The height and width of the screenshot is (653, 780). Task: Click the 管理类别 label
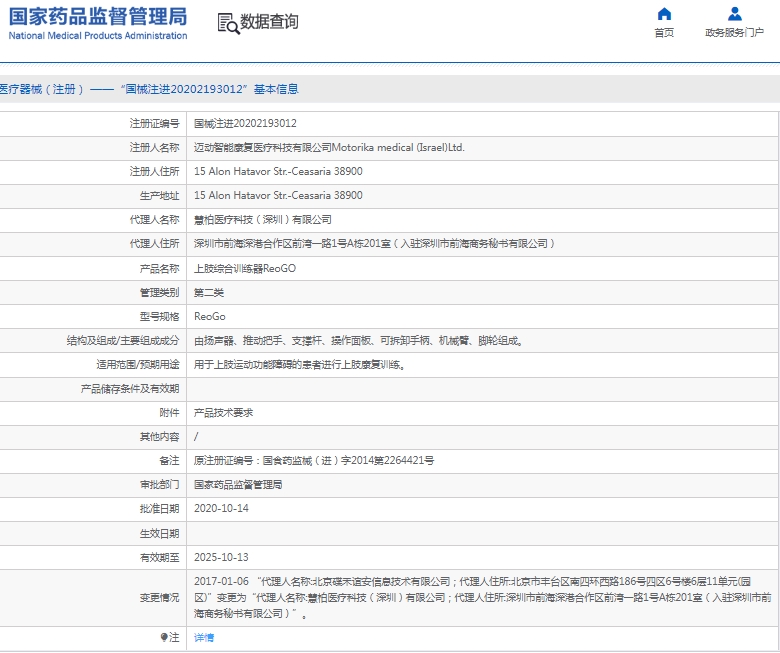point(159,292)
